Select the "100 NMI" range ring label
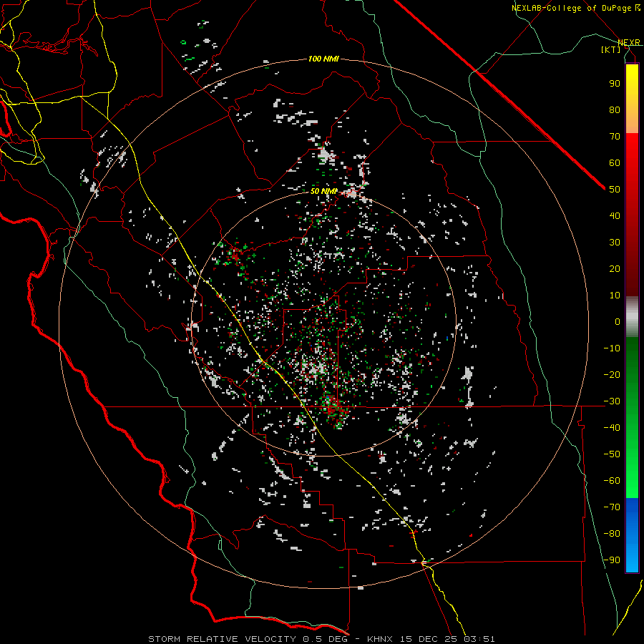 coord(323,59)
